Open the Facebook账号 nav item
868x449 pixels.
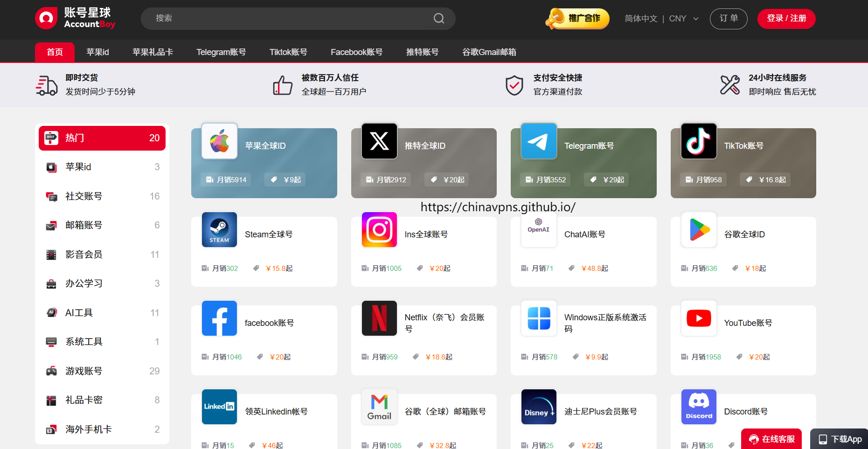[357, 52]
